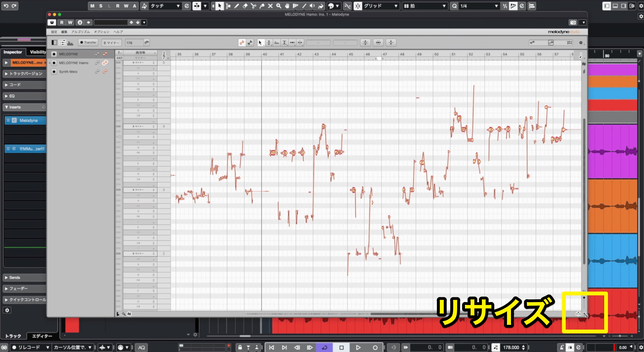The height and width of the screenshot is (352, 644).
Task: Click the Cubase undo arrow
Action: [6, 6]
